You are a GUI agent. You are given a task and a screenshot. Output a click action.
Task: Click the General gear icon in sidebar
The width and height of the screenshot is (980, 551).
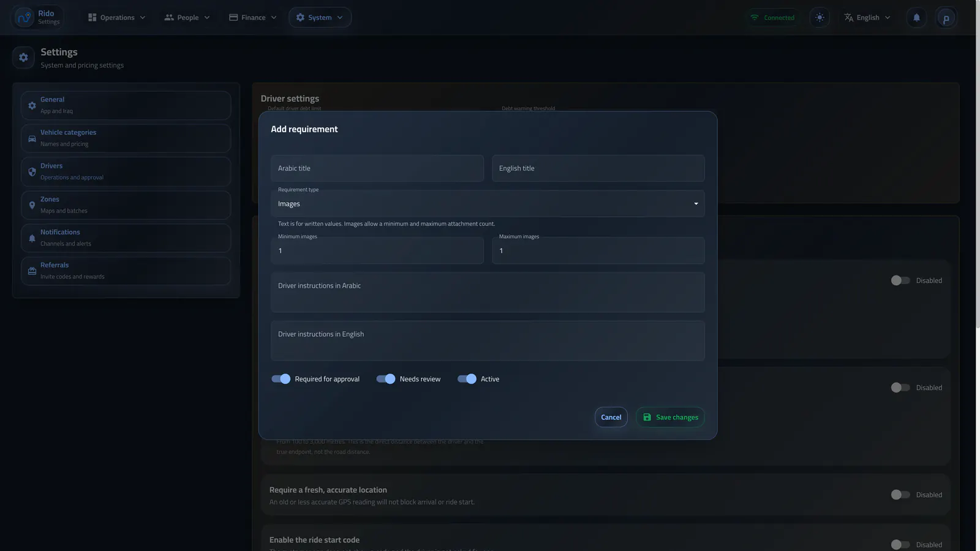point(32,105)
